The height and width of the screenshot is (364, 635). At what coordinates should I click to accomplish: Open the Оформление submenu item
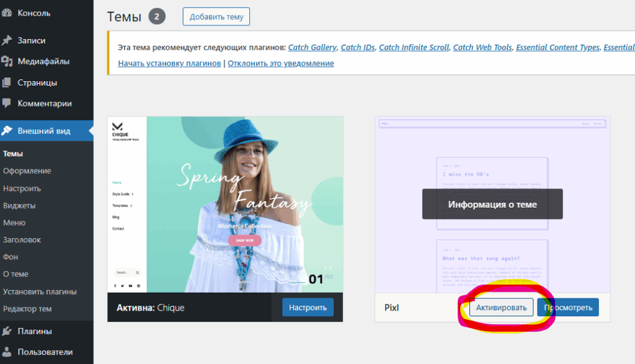click(x=27, y=171)
